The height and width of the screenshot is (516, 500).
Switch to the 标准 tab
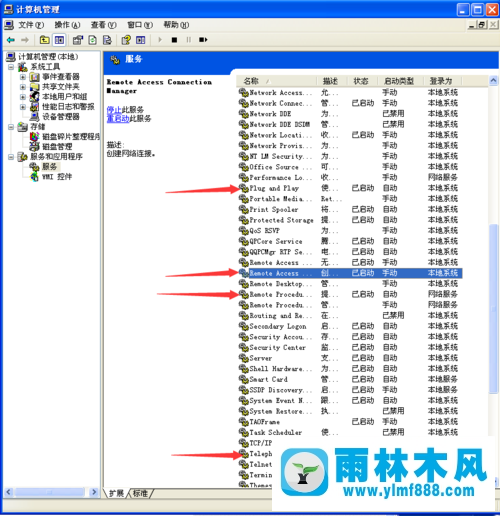[140, 493]
